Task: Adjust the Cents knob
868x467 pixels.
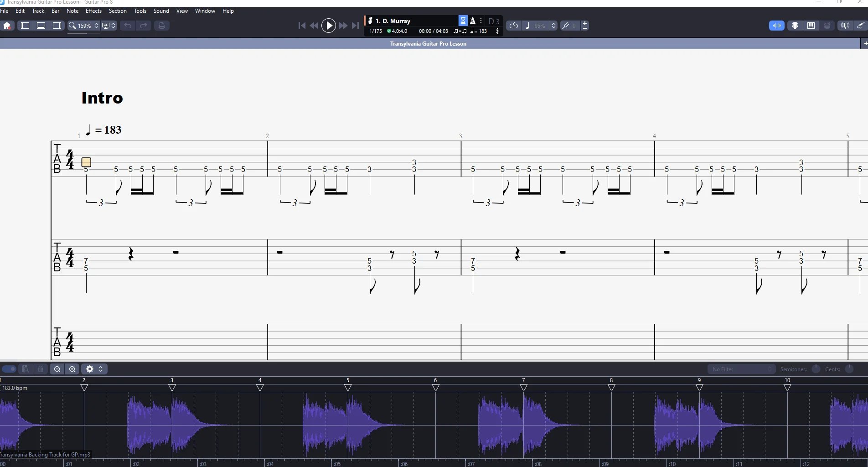Action: (849, 369)
